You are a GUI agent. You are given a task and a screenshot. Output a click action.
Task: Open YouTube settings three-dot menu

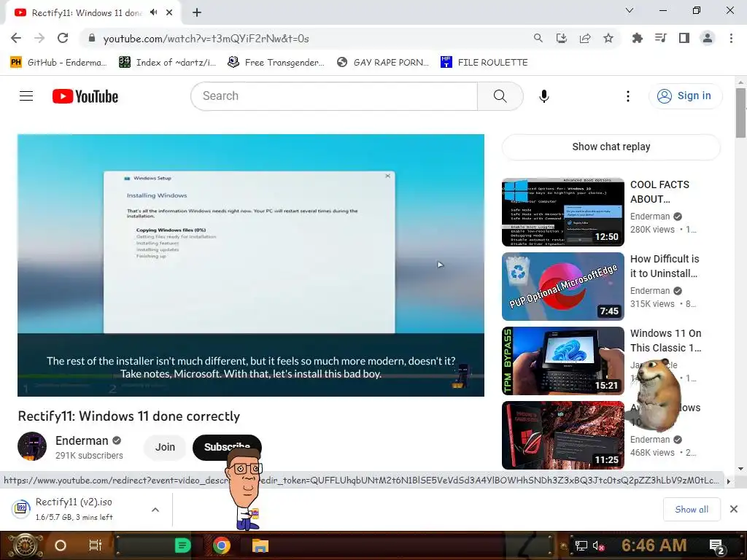point(628,96)
